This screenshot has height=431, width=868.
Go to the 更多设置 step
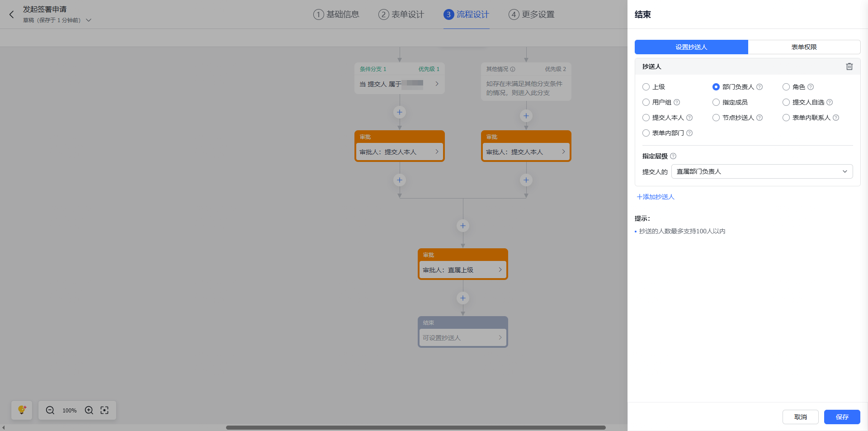pyautogui.click(x=532, y=14)
